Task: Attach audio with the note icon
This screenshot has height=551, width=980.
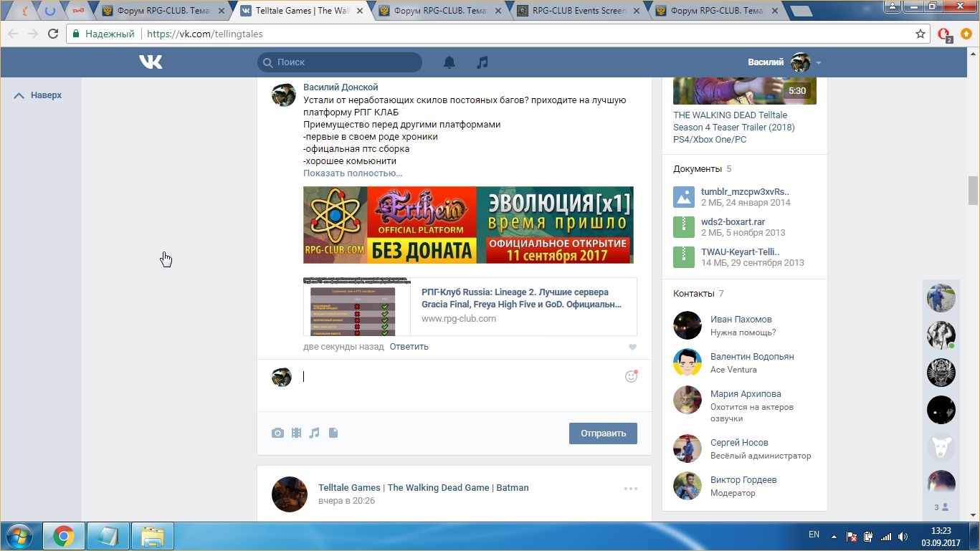Action: pyautogui.click(x=314, y=433)
